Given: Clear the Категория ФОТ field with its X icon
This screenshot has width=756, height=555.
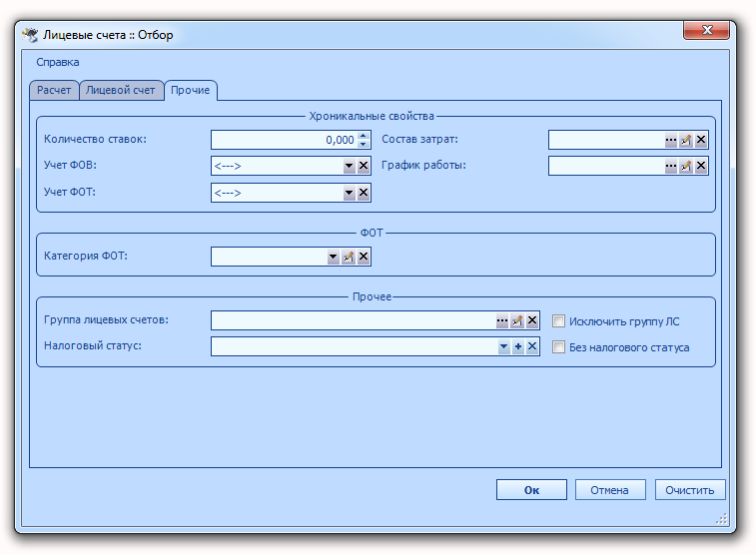Looking at the screenshot, I should point(364,257).
